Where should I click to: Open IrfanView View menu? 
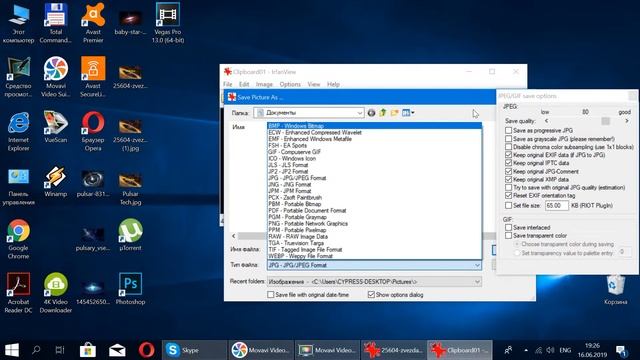pos(313,84)
